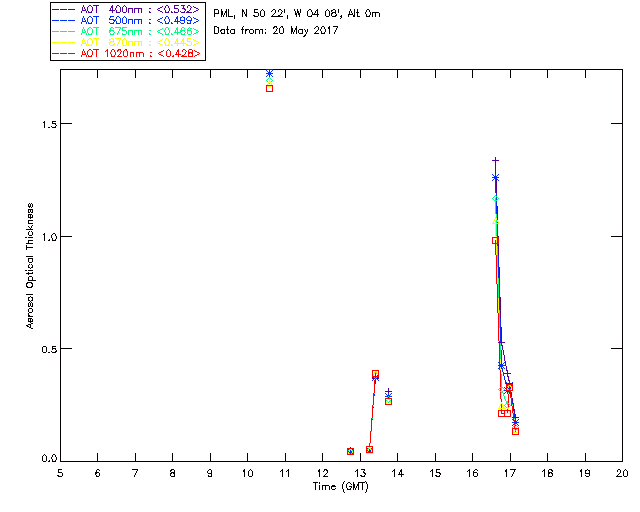
Task: Click the purple plus marker near 13.75 hours
Action: [x=389, y=392]
